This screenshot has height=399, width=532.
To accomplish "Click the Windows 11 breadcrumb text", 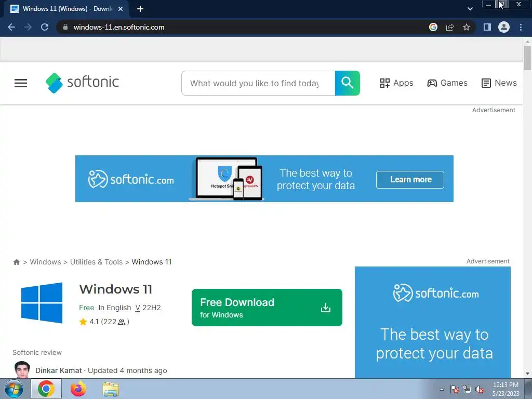I will click(x=152, y=262).
